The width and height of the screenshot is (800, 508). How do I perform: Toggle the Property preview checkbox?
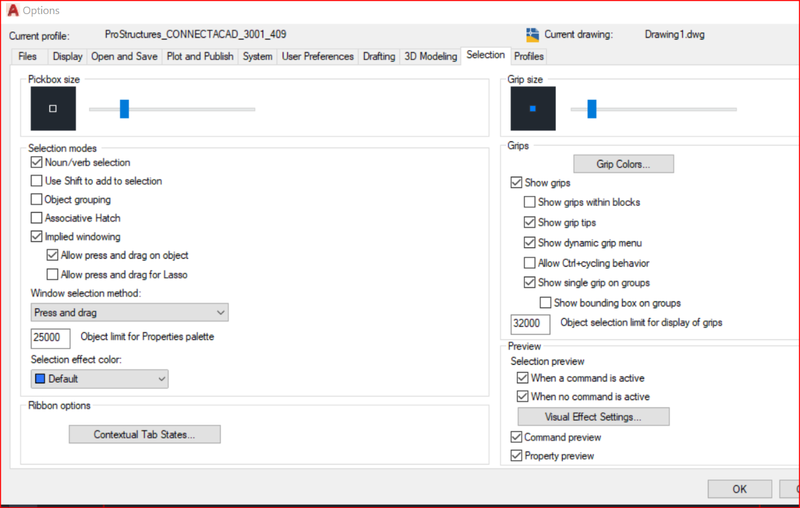point(516,455)
